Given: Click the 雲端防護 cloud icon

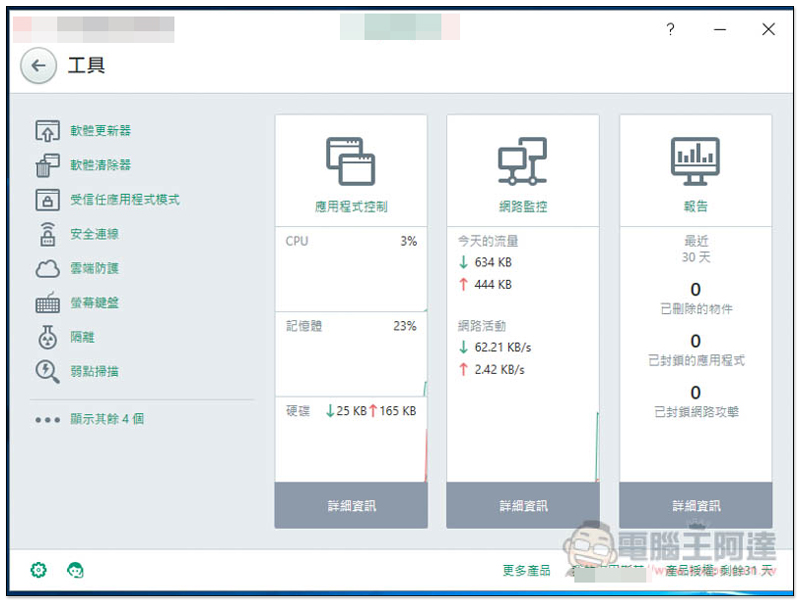Looking at the screenshot, I should [47, 269].
